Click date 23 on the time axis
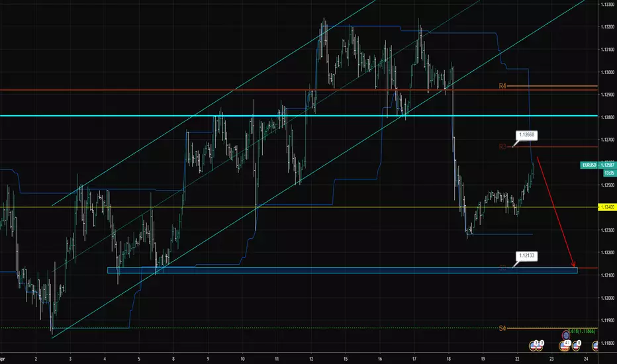The height and width of the screenshot is (364, 617). point(551,359)
